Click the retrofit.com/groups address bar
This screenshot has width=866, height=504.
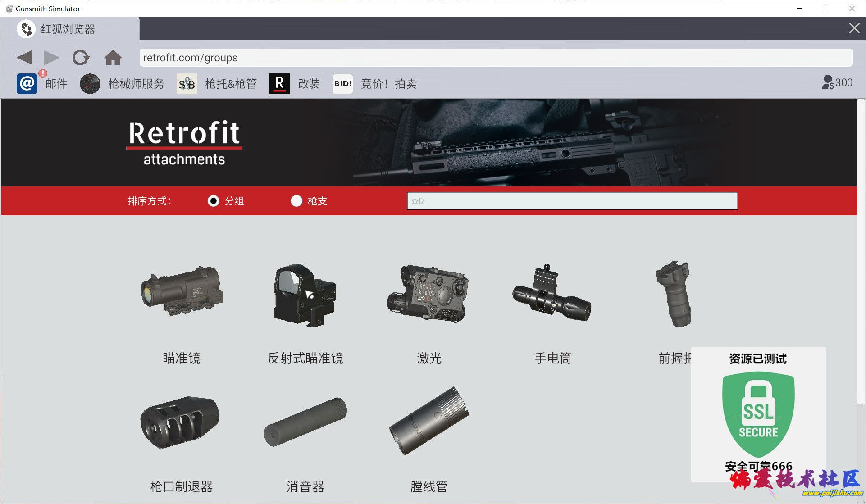(496, 58)
